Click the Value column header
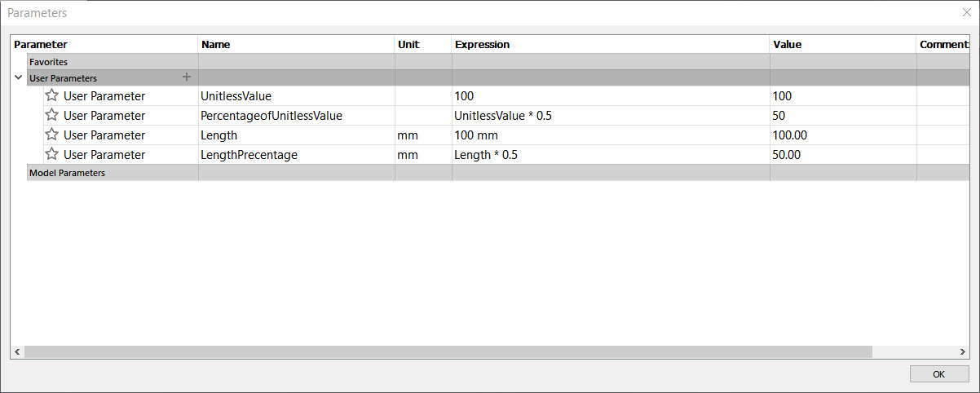The height and width of the screenshot is (393, 980). [843, 45]
